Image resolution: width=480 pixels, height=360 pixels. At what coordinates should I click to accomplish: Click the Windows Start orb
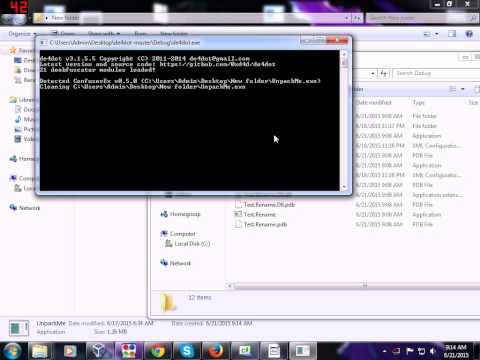[x=12, y=351]
